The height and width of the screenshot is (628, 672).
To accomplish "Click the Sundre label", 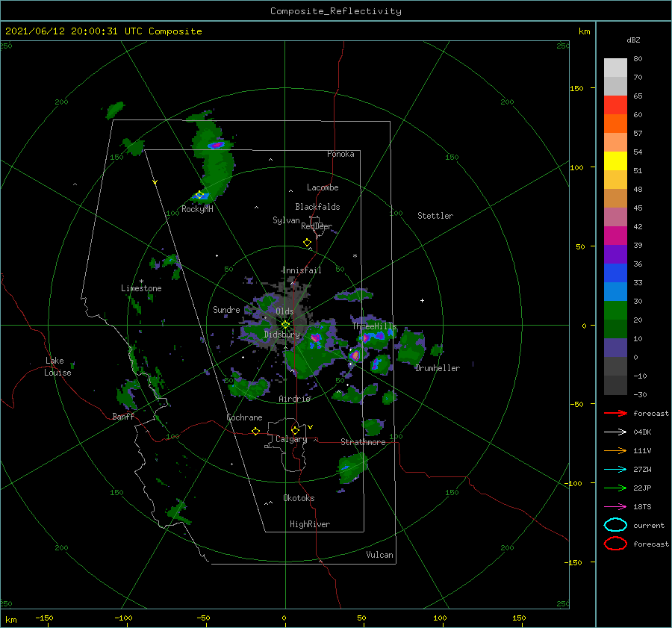I will pyautogui.click(x=226, y=309).
